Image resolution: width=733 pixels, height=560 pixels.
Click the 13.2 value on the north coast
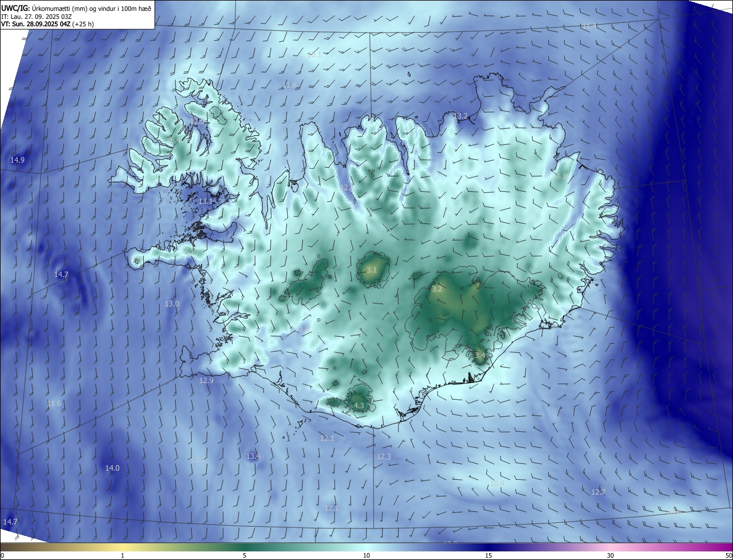coord(460,116)
